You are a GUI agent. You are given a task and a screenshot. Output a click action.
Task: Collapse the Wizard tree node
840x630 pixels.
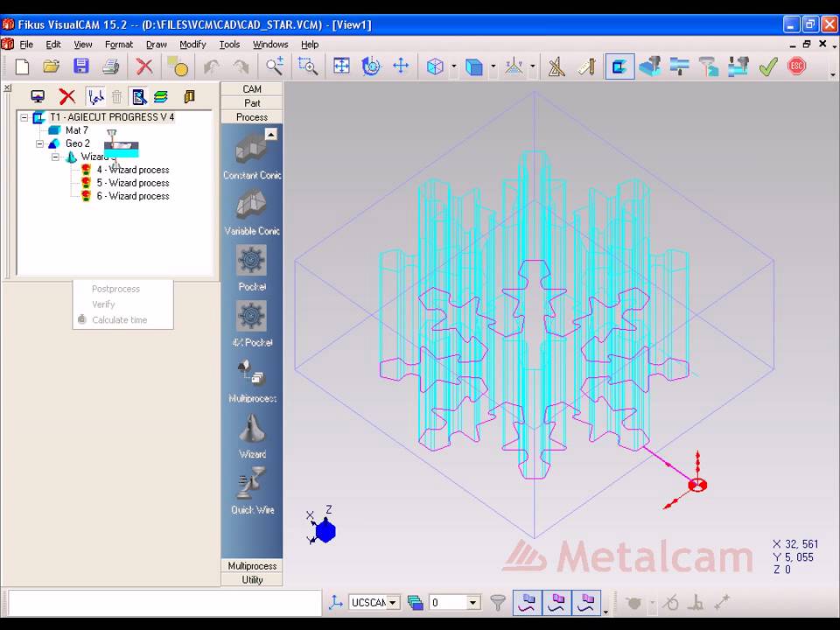click(x=55, y=157)
